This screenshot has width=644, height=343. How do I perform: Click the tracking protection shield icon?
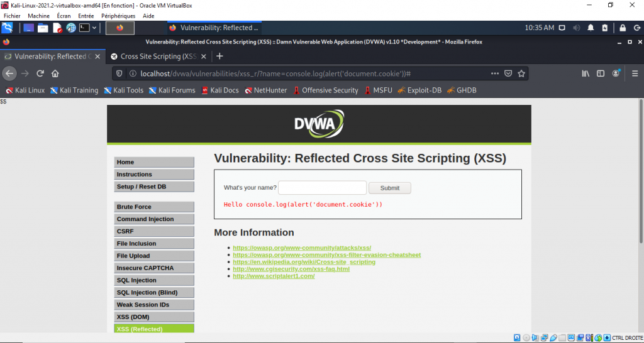[x=119, y=73]
